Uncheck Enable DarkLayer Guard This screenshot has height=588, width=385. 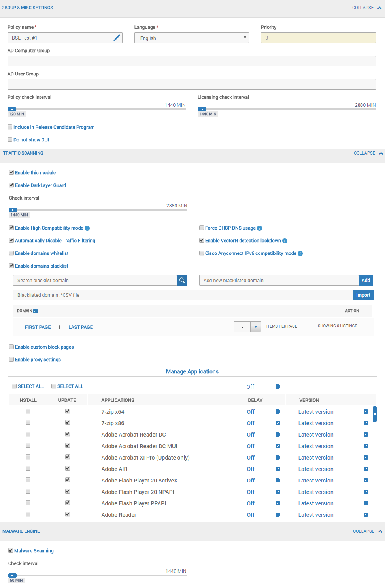coord(11,185)
